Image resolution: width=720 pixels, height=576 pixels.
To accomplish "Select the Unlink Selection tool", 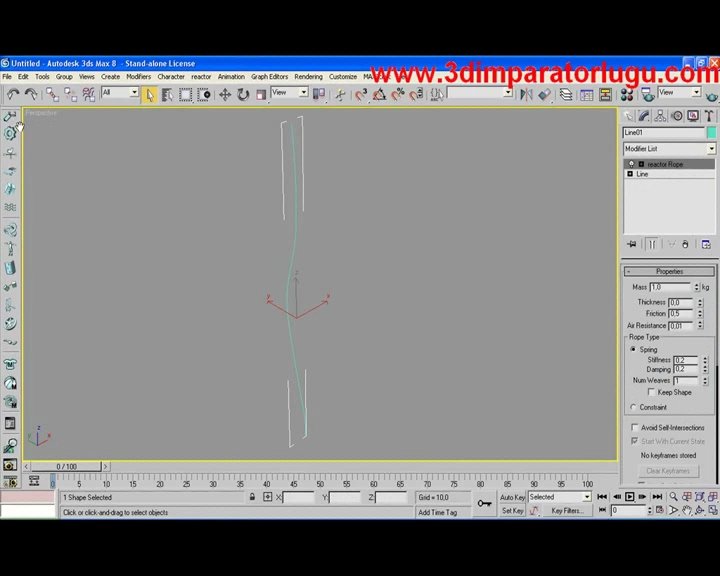I will (70, 95).
